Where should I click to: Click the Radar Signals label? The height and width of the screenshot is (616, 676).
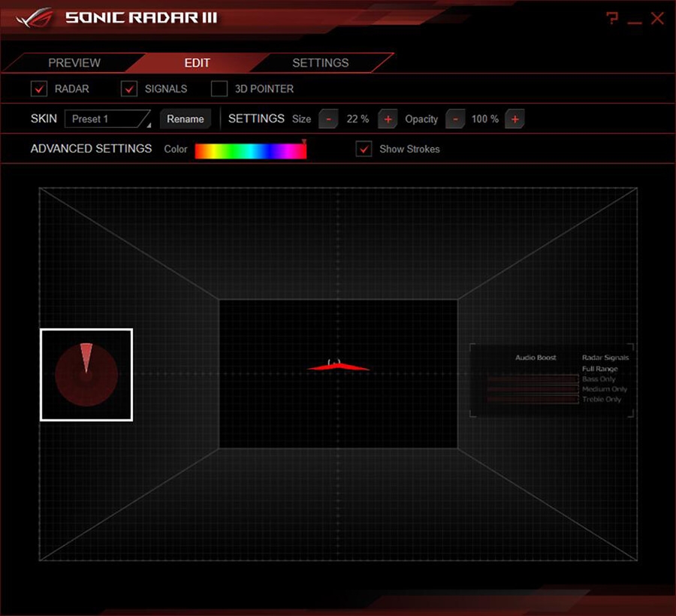(x=605, y=358)
